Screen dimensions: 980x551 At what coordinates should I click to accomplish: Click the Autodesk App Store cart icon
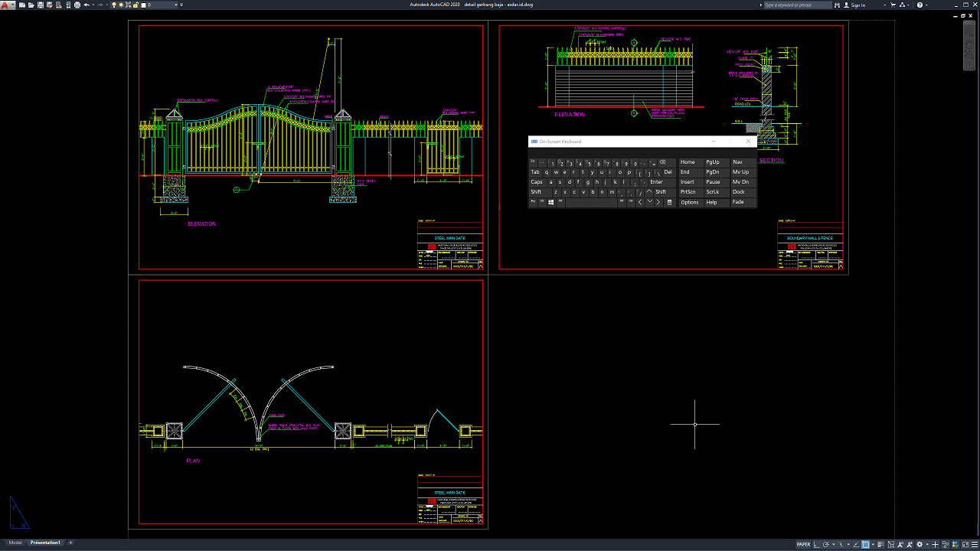(893, 5)
